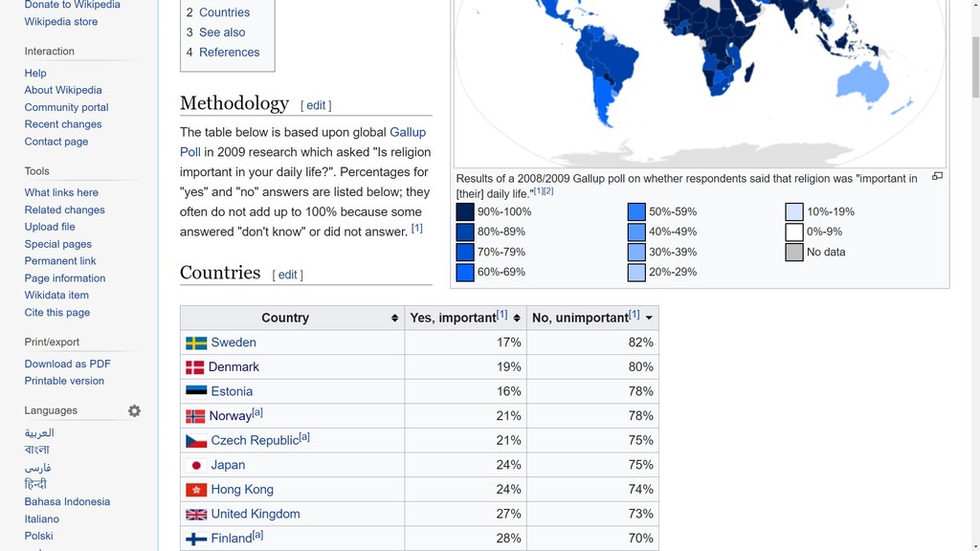Go to Community portal
The width and height of the screenshot is (980, 551).
click(66, 107)
